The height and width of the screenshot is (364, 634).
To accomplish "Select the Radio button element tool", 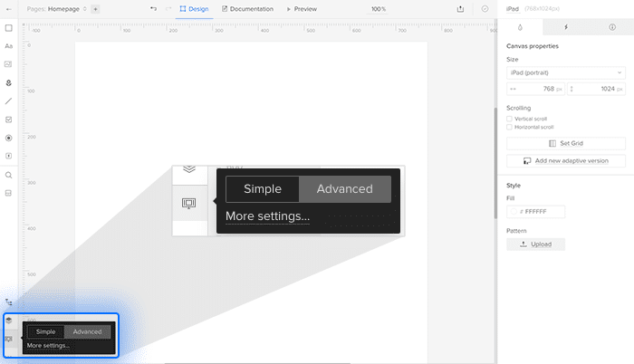I will click(x=8, y=138).
